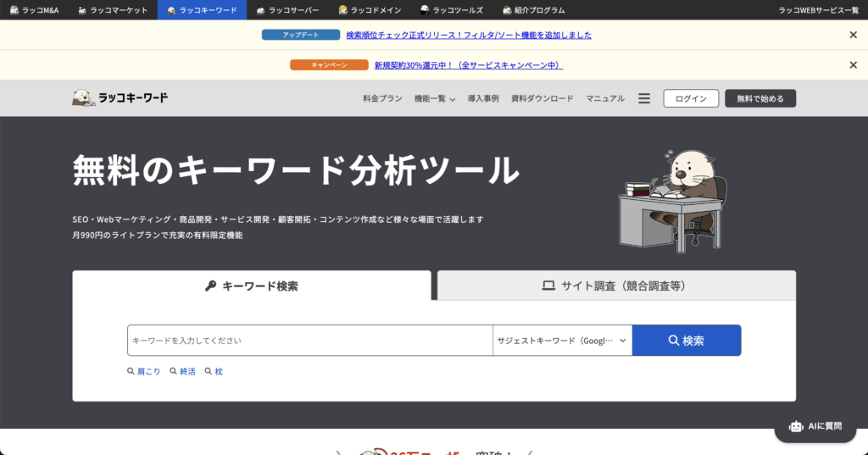Click the otter at desk illustration
The height and width of the screenshot is (455, 868).
coord(672,201)
